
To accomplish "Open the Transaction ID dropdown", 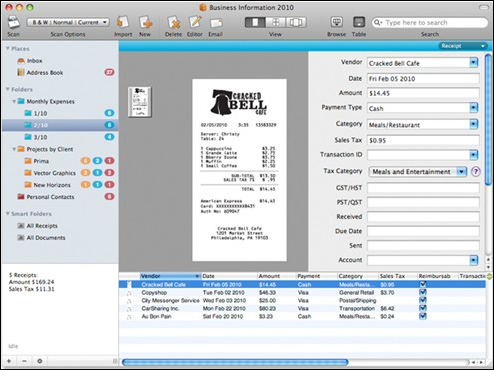I will (474, 155).
